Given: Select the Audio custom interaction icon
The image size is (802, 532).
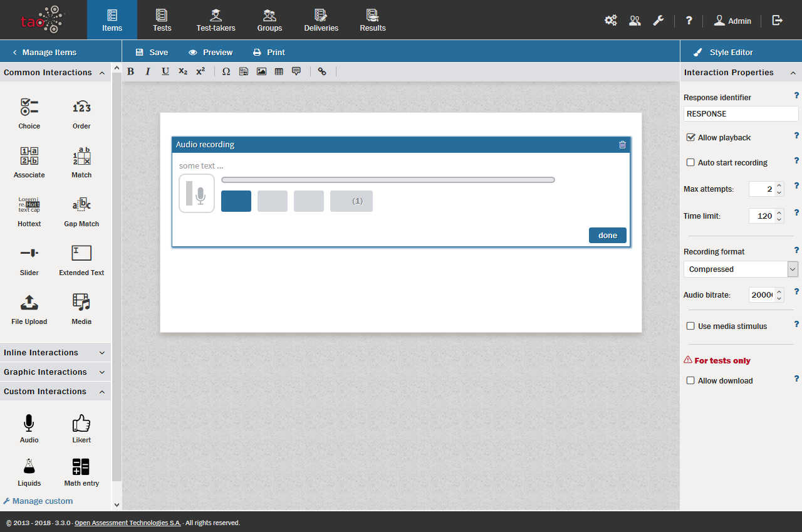Looking at the screenshot, I should [29, 424].
